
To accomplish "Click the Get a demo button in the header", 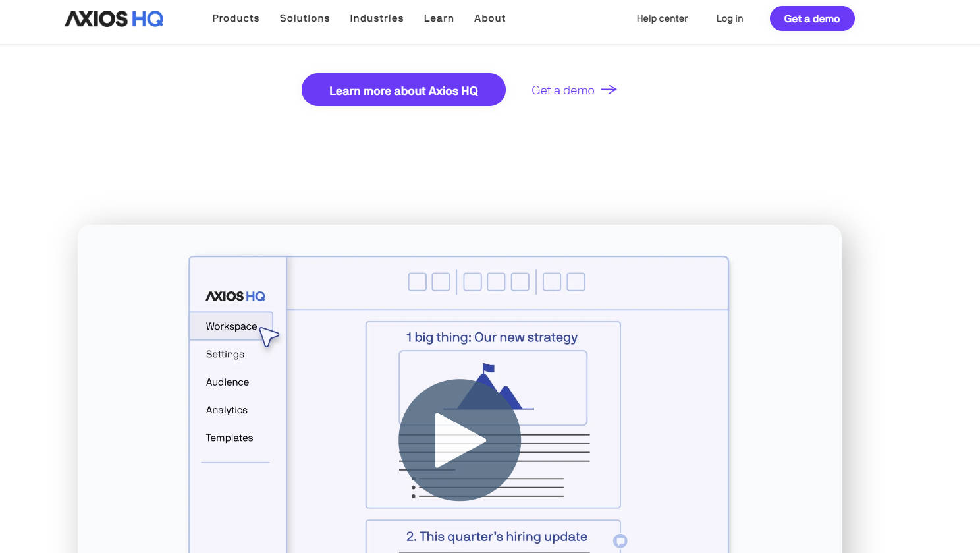I will [812, 18].
